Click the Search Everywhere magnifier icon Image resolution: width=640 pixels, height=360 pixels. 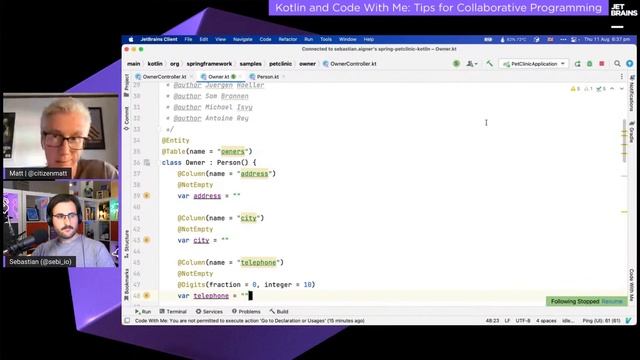[x=617, y=64]
